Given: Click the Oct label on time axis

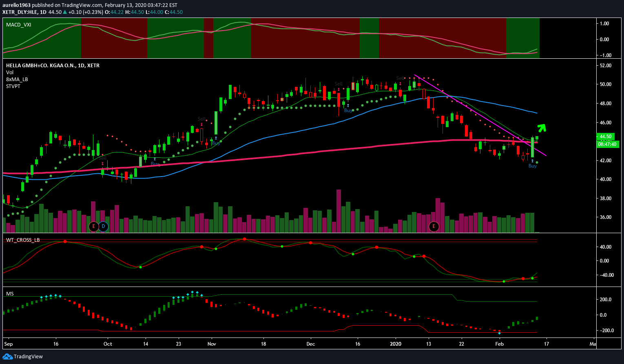Looking at the screenshot, I should click(x=108, y=344).
